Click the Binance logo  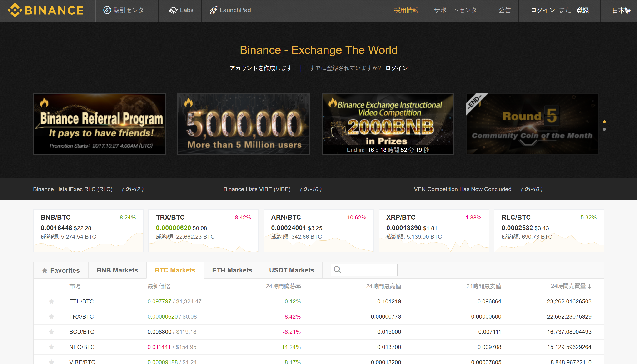pyautogui.click(x=46, y=10)
